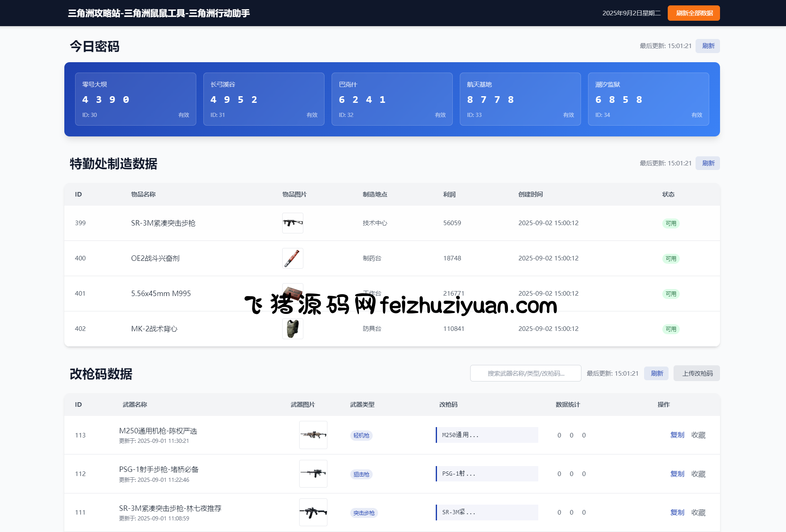Viewport: 786px width, 532px height.
Task: Click the 利润 column header
Action: [449, 194]
